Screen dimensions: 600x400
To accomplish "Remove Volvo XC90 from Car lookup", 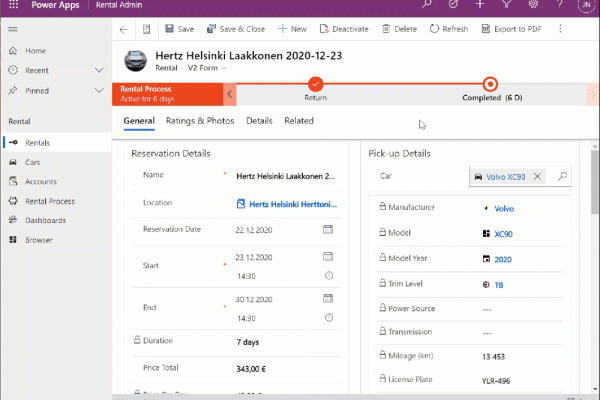I will (538, 176).
